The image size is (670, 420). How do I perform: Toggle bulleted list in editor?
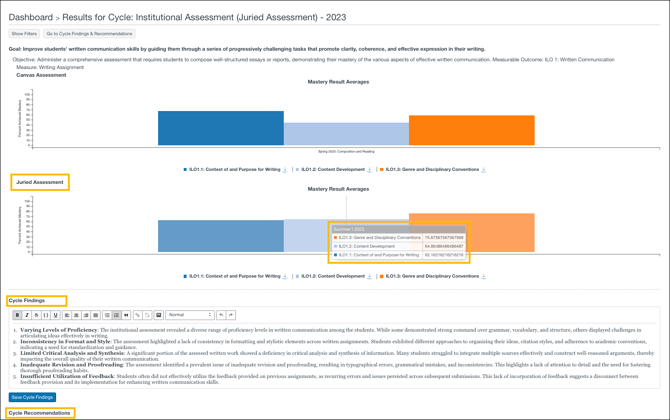107,315
